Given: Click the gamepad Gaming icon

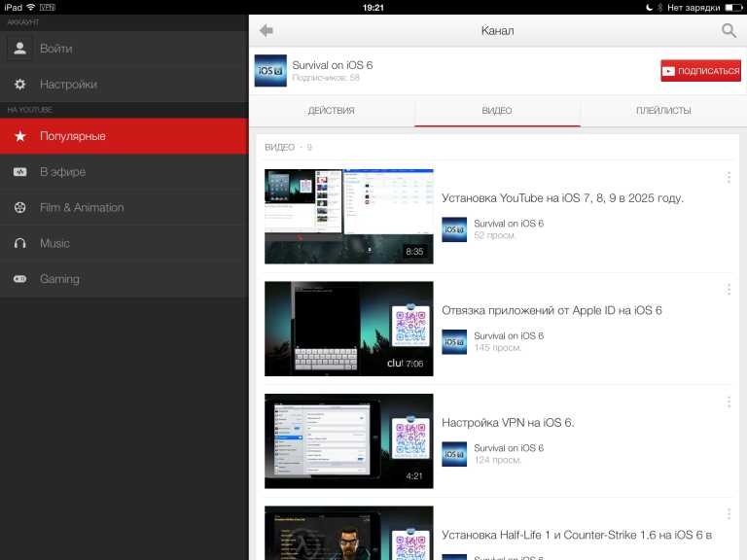Looking at the screenshot, I should tap(20, 279).
